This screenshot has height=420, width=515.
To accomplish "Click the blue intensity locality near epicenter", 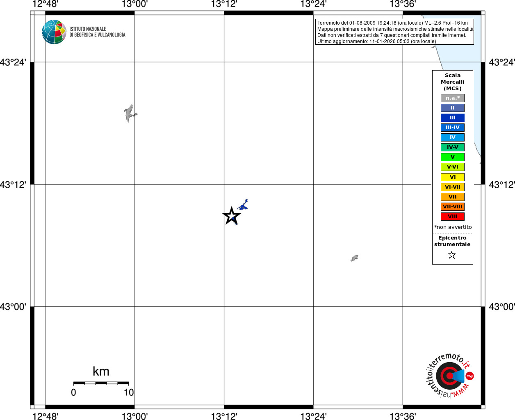I will click(243, 205).
